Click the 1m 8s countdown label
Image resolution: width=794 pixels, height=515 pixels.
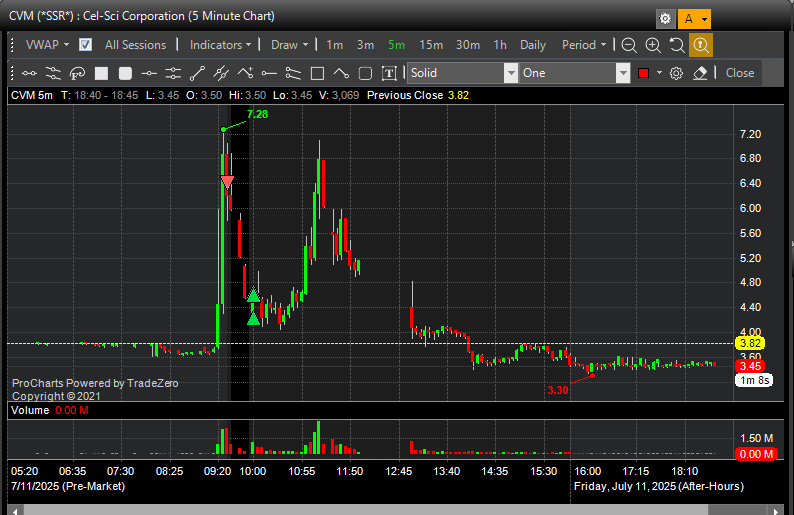[754, 380]
